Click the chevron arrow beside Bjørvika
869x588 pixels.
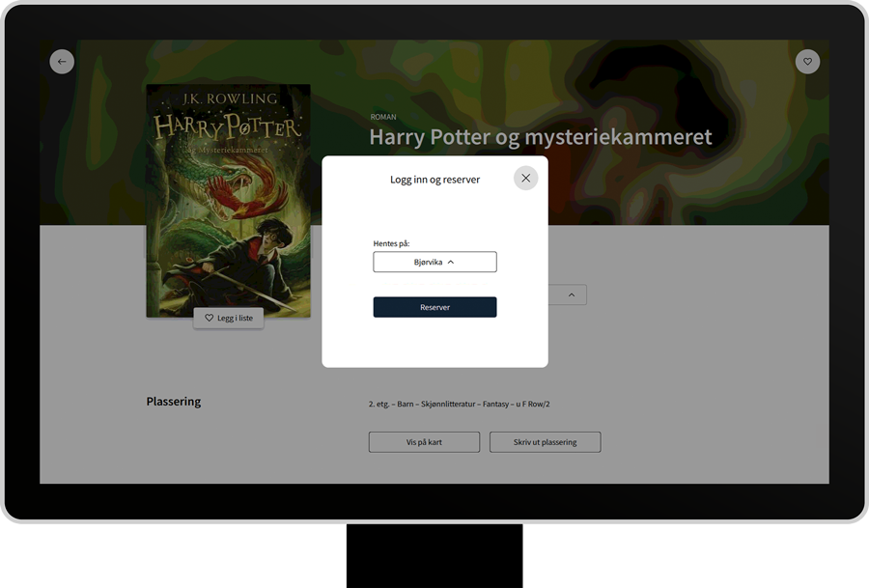point(451,262)
